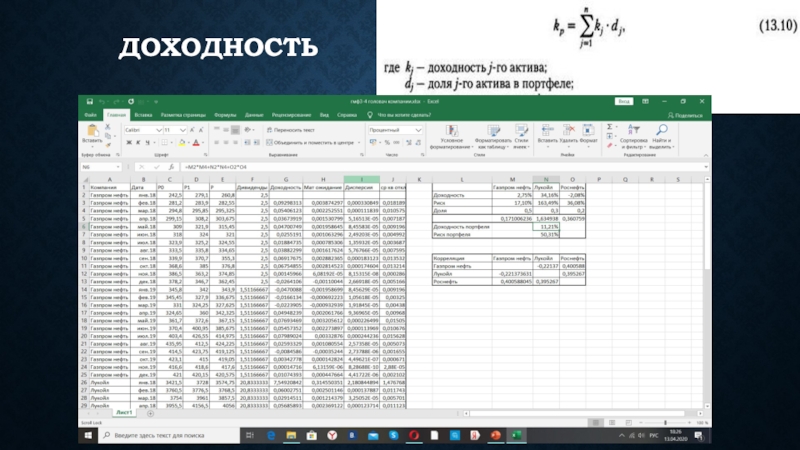
Task: Open Skype from the taskbar
Action: click(x=393, y=435)
